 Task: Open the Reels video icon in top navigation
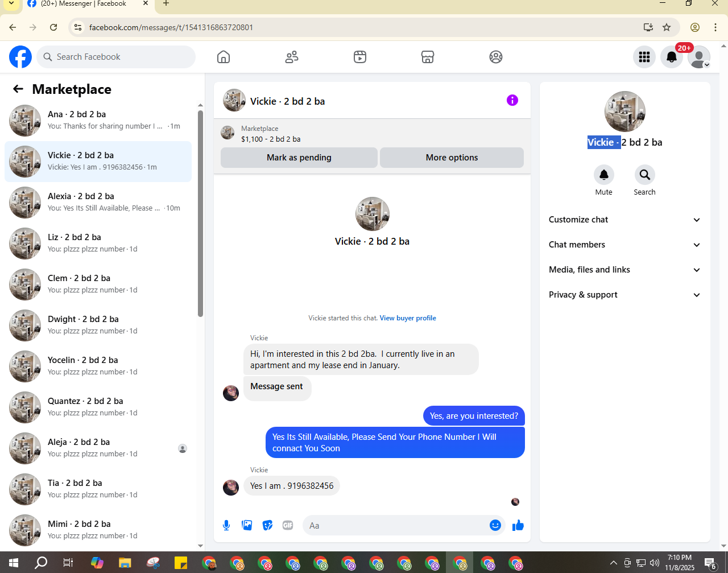pyautogui.click(x=360, y=57)
